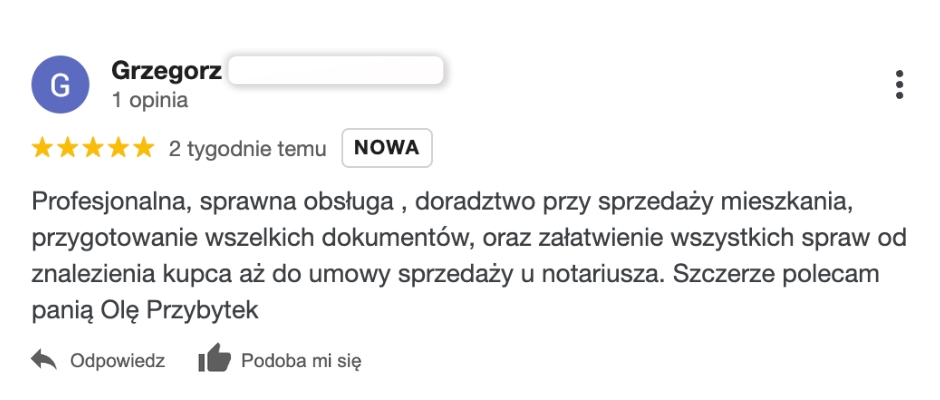Open Grzegorz reviewer profile name
The image size is (940, 400).
167,71
